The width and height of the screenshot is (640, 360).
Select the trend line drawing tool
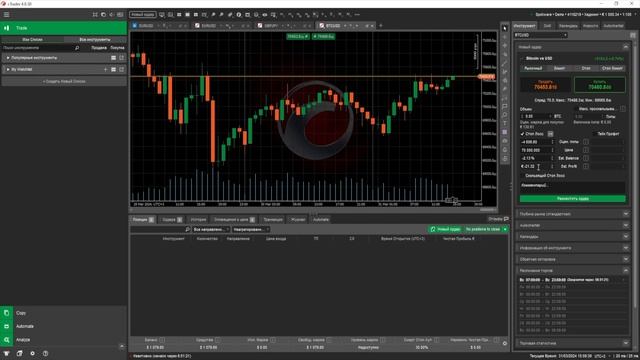tap(505, 63)
